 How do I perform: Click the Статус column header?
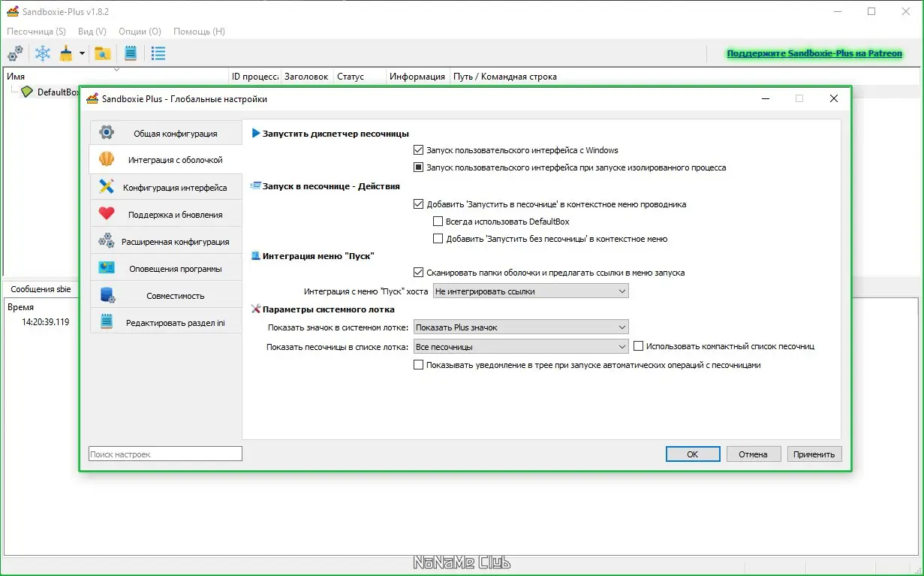360,77
